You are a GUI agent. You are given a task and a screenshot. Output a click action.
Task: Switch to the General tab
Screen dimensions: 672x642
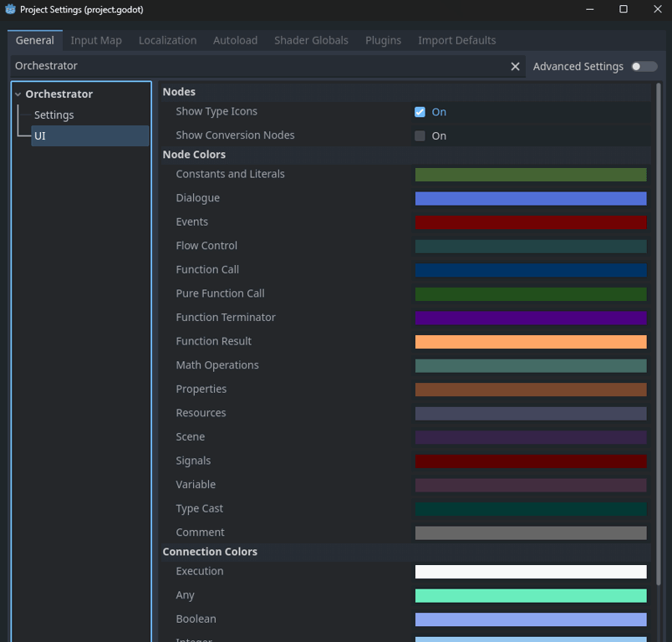point(35,40)
